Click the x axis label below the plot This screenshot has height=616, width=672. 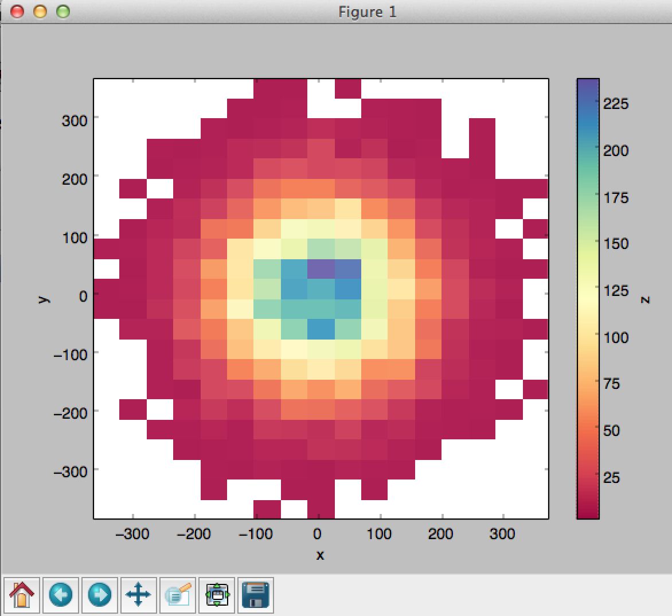(320, 555)
